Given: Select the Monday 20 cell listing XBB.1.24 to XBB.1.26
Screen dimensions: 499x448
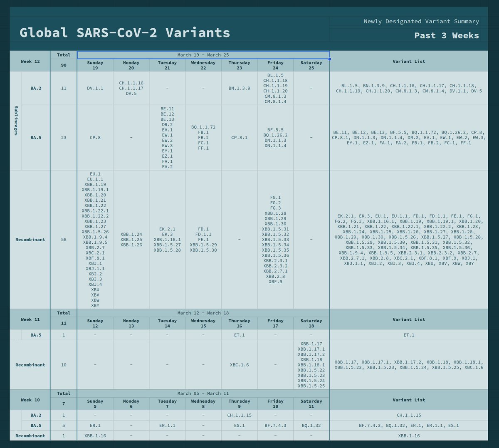Looking at the screenshot, I should [x=131, y=240].
